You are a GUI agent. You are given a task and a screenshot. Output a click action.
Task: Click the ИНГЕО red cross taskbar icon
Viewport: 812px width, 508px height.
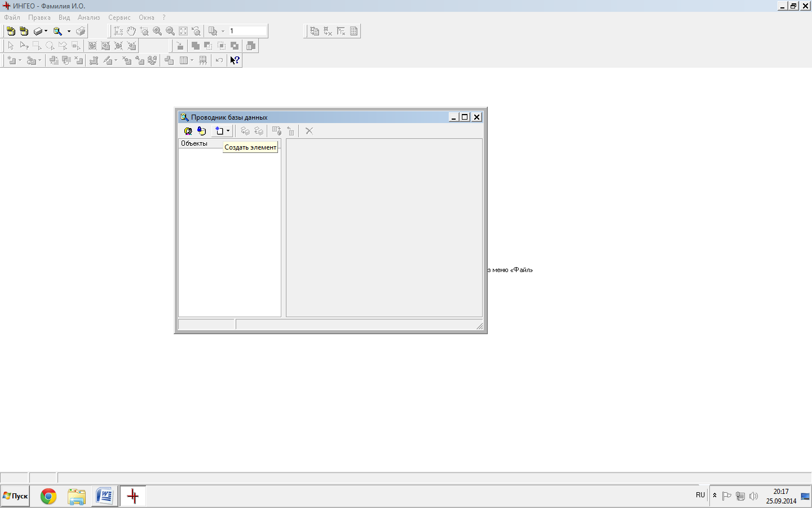133,496
